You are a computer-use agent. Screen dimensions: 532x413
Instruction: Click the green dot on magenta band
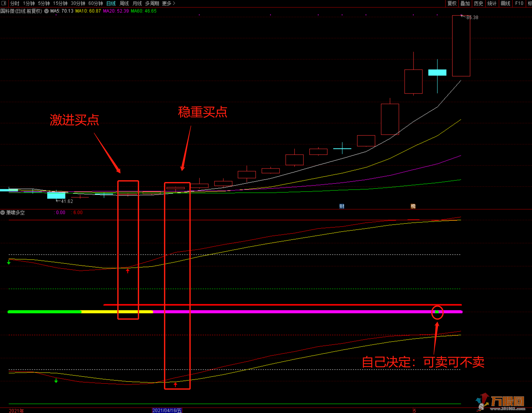tap(437, 312)
